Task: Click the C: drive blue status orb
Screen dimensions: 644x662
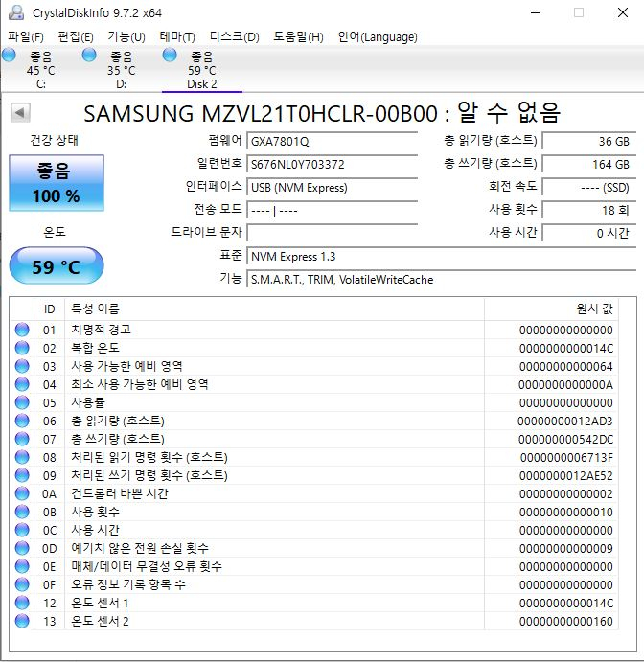Action: (9, 55)
